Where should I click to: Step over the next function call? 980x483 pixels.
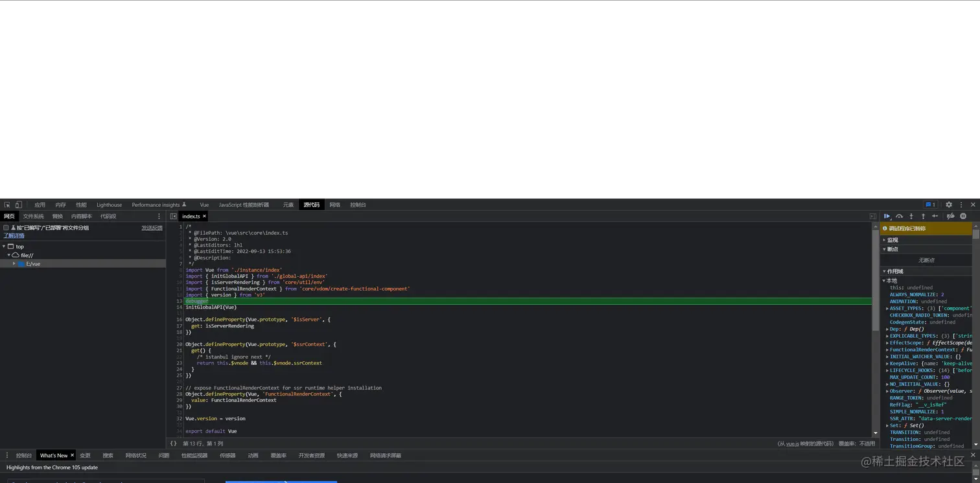coord(899,217)
